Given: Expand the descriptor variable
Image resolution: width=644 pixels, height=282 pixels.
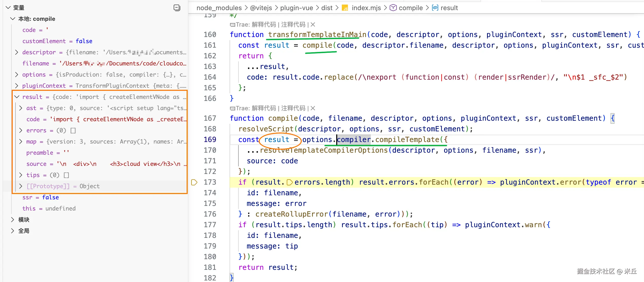Looking at the screenshot, I should pyautogui.click(x=17, y=52).
